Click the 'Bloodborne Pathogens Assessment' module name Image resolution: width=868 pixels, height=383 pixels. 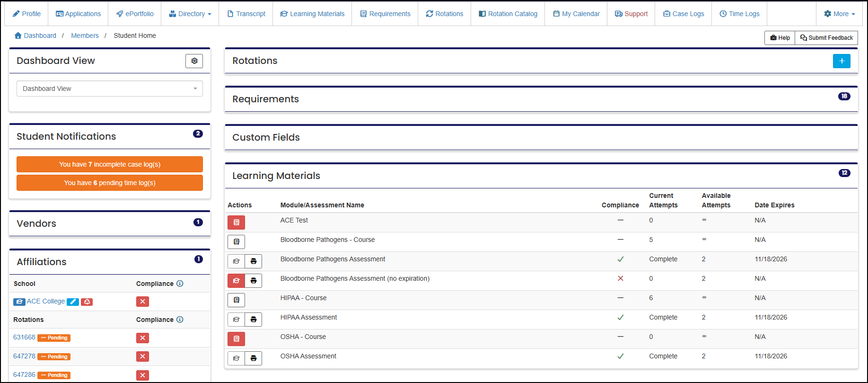pyautogui.click(x=333, y=259)
